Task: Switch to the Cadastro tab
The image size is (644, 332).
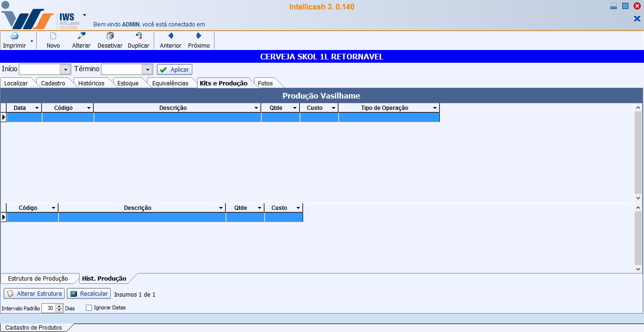Action: click(53, 83)
